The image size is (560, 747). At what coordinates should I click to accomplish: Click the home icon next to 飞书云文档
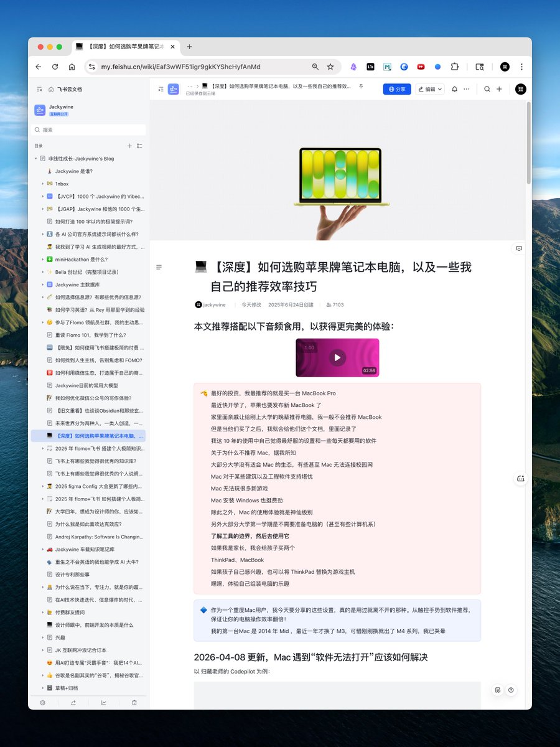(51, 89)
